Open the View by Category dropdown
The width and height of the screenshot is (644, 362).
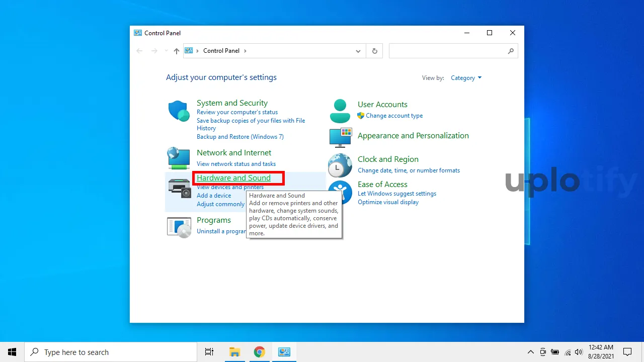click(466, 78)
